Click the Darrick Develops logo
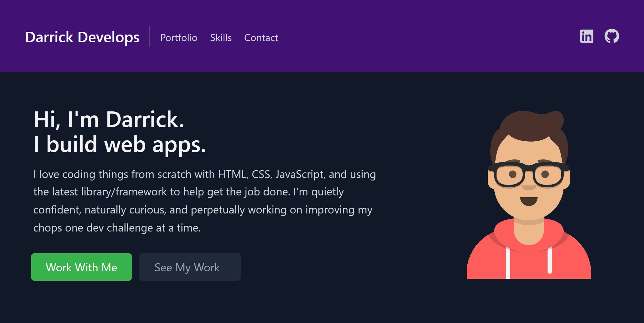Image resolution: width=644 pixels, height=323 pixels. (x=82, y=37)
